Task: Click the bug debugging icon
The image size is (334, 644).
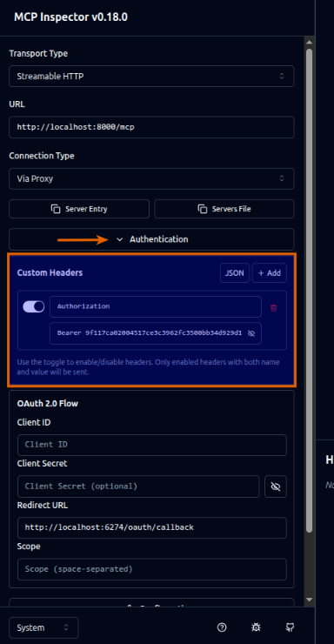Action: pyautogui.click(x=256, y=627)
